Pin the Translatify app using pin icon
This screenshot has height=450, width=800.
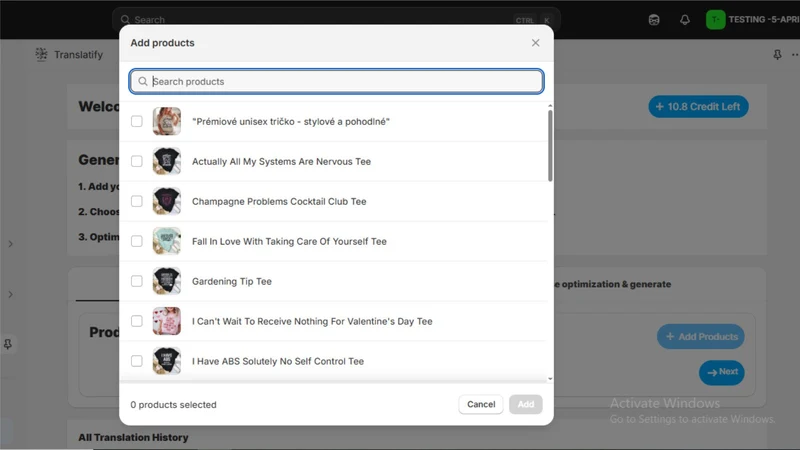pos(777,55)
